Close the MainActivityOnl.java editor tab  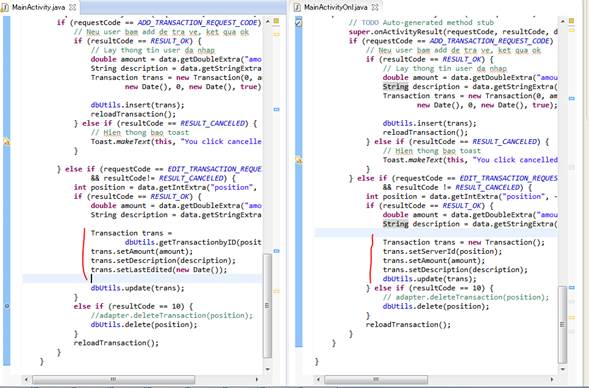375,7
